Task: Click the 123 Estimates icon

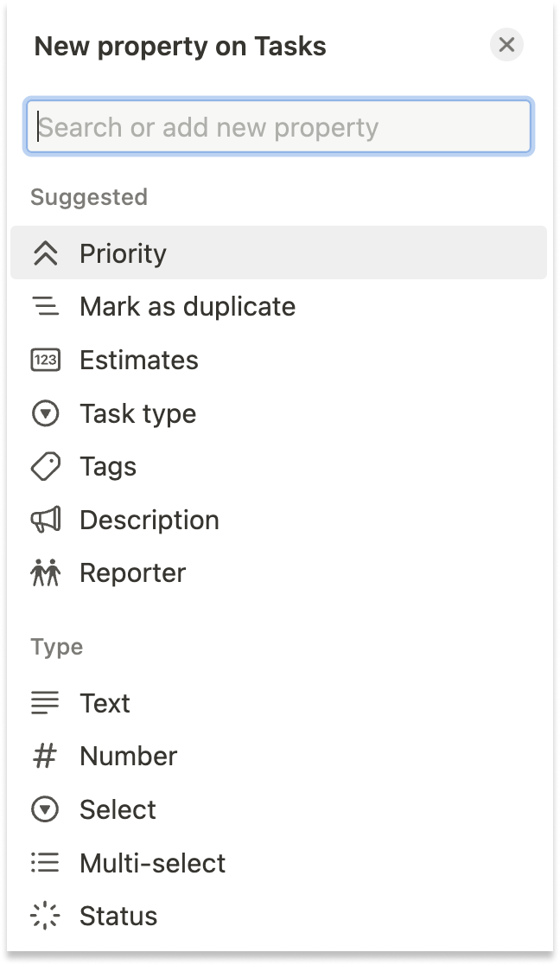Action: [45, 361]
